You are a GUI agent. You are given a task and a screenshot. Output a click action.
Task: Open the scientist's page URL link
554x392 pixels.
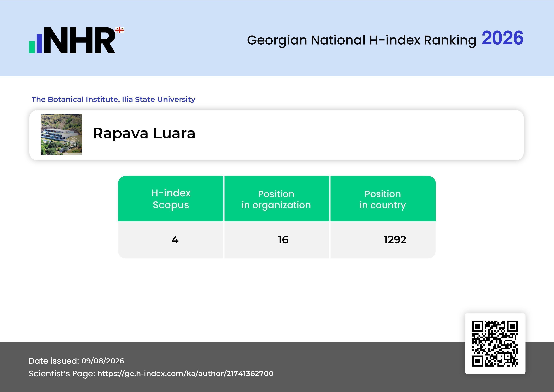pyautogui.click(x=185, y=373)
